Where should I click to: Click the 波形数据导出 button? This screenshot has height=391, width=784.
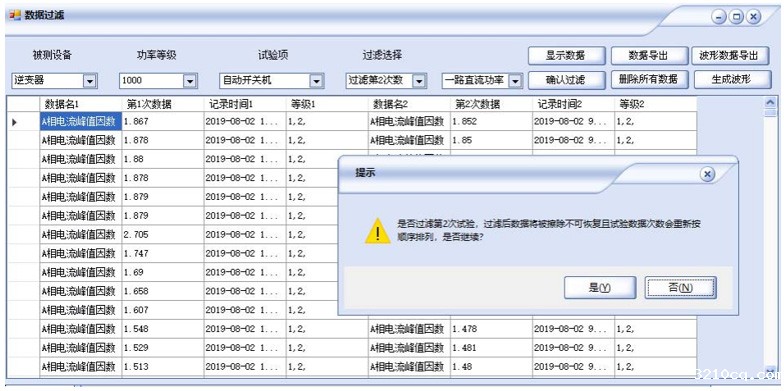[730, 56]
